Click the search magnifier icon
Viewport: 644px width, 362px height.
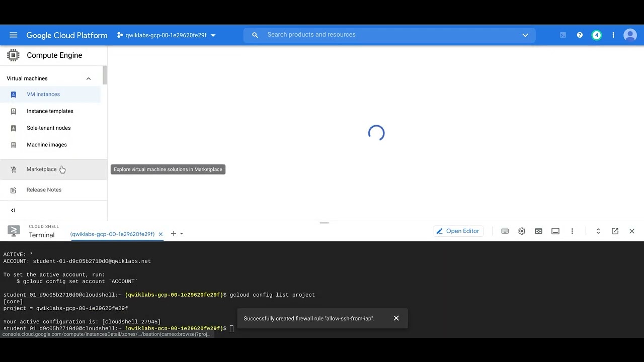coord(255,35)
